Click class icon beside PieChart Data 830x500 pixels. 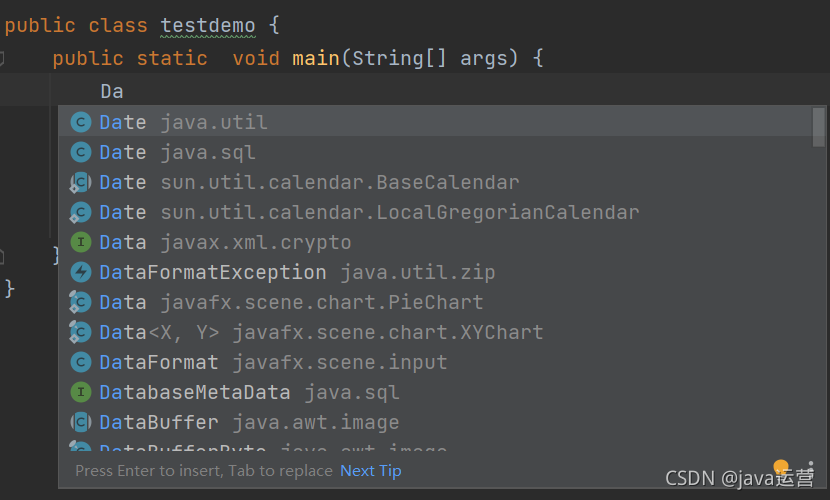click(x=81, y=303)
